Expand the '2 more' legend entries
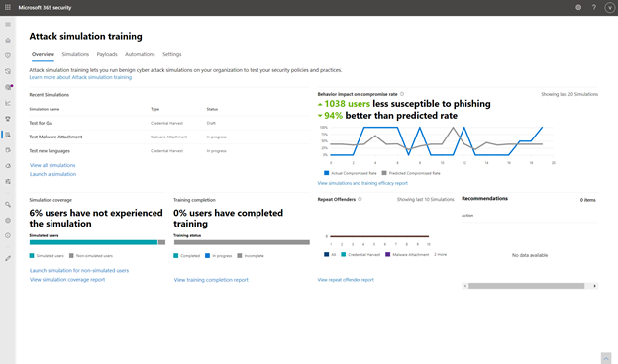Screen dimensions: 618x364 441,254
